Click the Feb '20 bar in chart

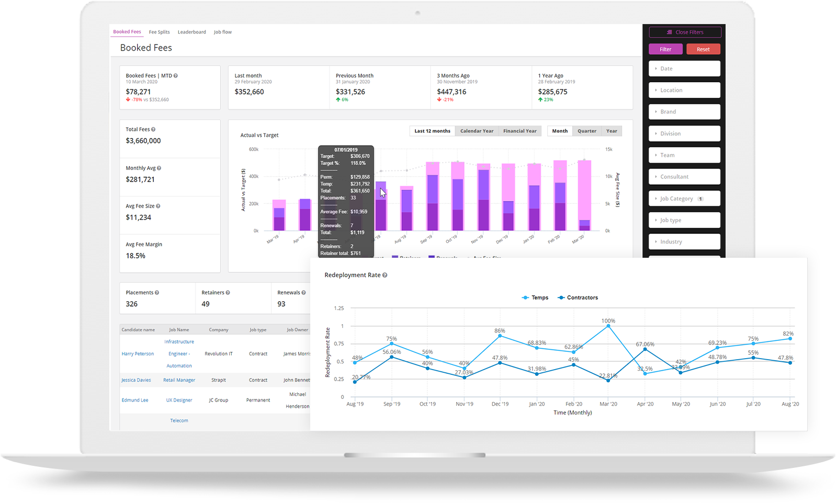tap(560, 196)
